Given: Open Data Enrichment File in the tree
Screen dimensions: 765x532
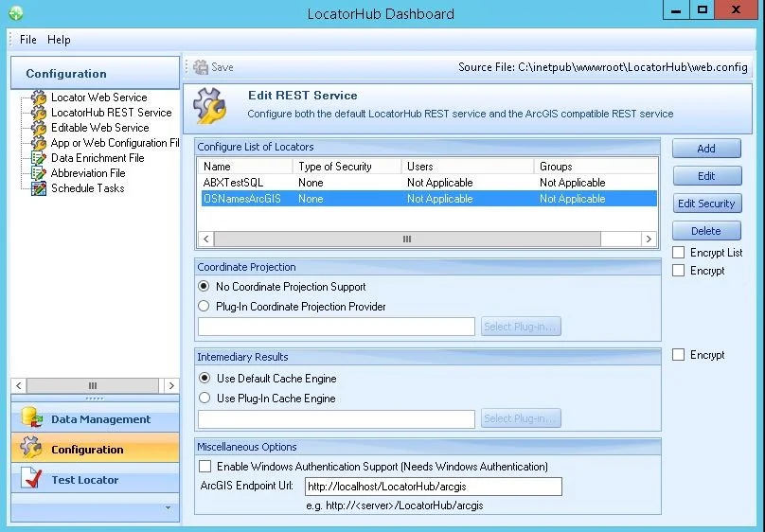Looking at the screenshot, I should 98,157.
